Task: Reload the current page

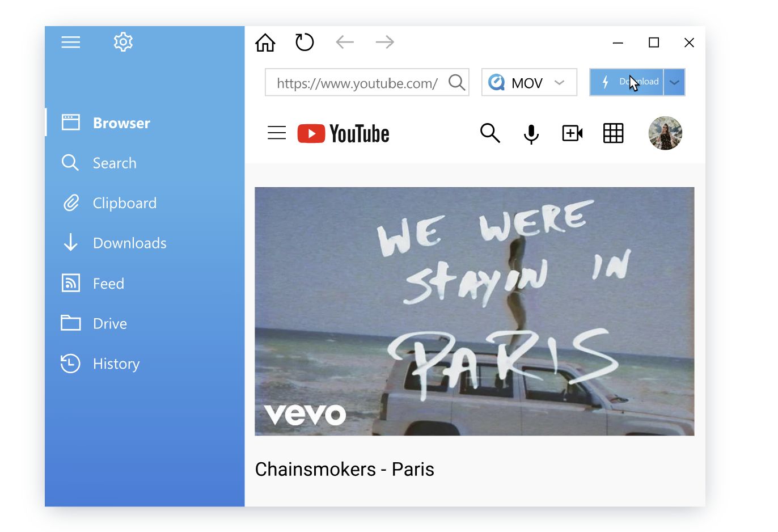Action: [x=305, y=42]
